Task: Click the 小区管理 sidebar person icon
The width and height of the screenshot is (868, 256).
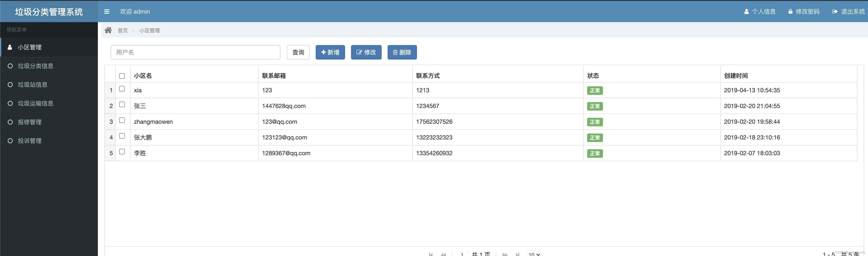Action: coord(10,47)
